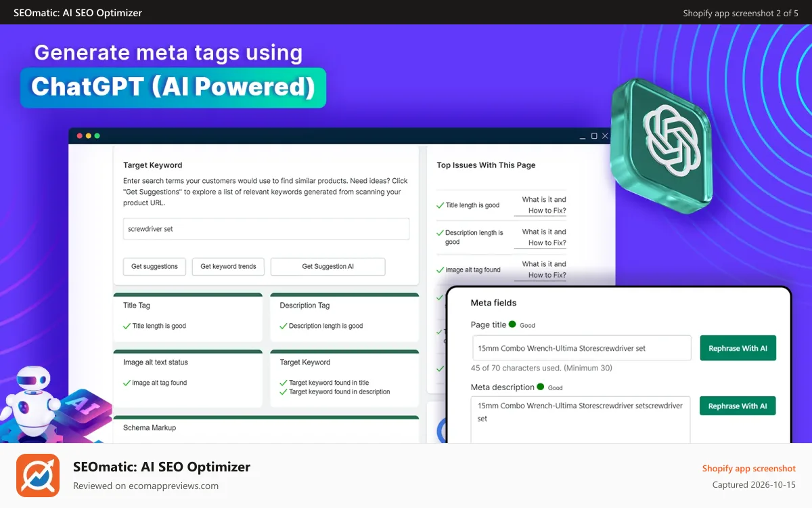Screen dimensions: 812x508
Task: Click the ChatGPT (AI Powered) banner
Action: click(173, 87)
